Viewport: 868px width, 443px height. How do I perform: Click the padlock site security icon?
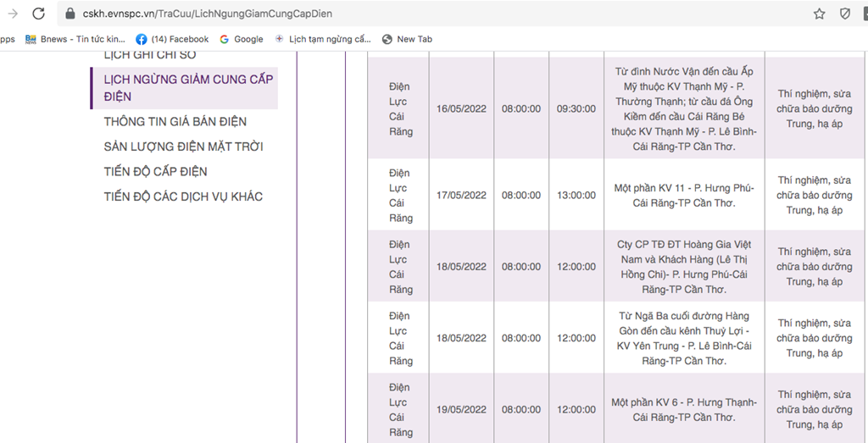(70, 14)
